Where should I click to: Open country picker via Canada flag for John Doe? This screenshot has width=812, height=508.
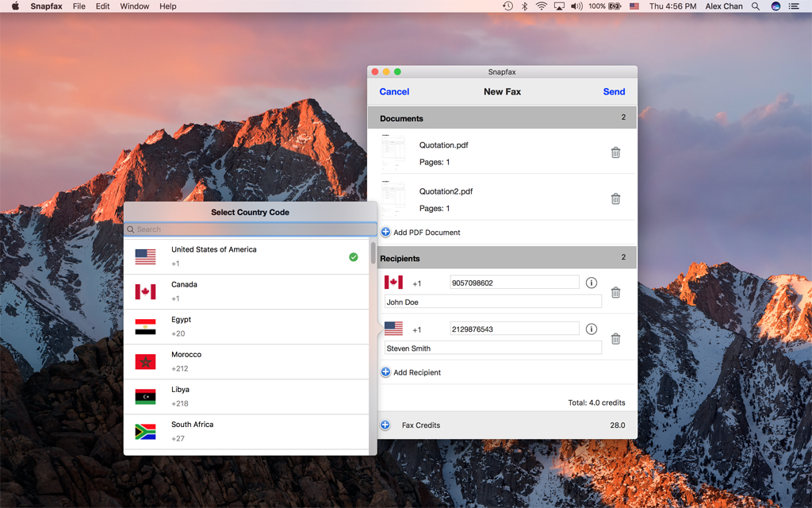tap(393, 282)
